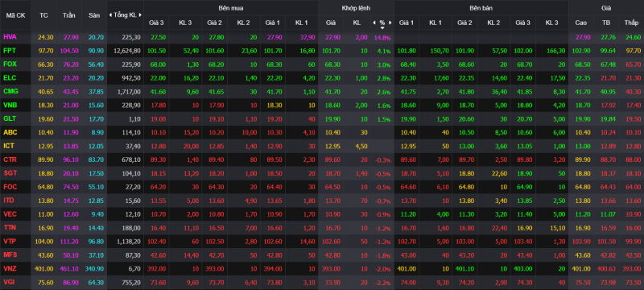Screen dimensions: 644x290
Task: Open FPT stock symbol
Action: click(9, 51)
